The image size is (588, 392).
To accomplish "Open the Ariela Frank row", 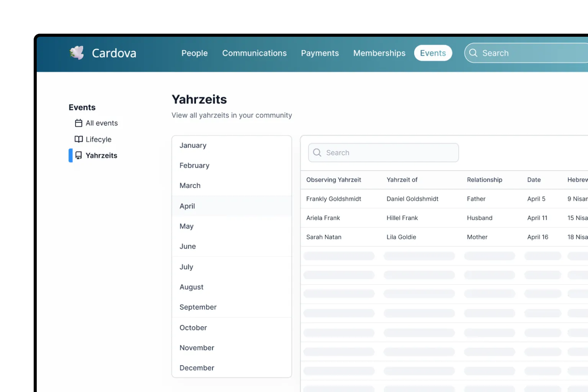I will [x=444, y=218].
